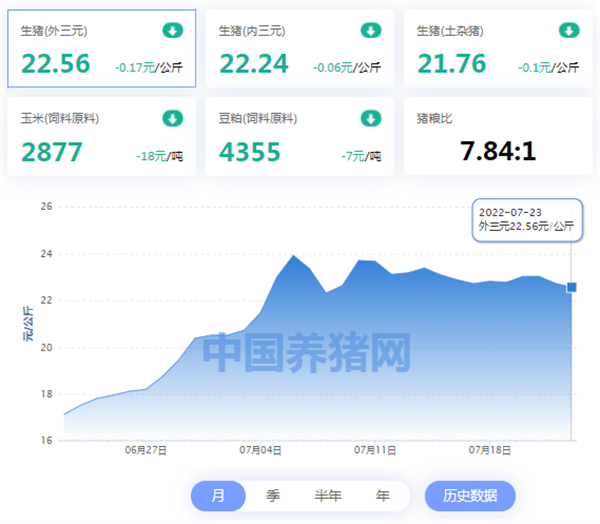Select the 生猪(土杂猪) card title
This screenshot has width=600, height=524.
[450, 31]
